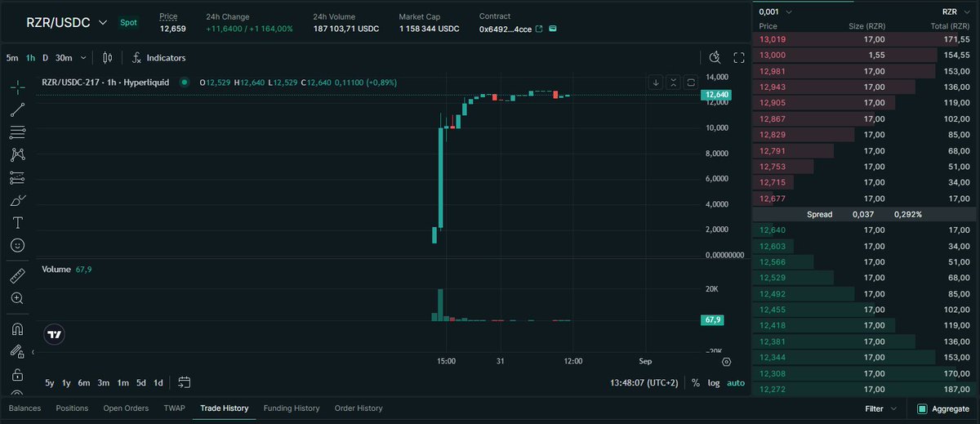Select the Text annotation tool

[x=17, y=222]
